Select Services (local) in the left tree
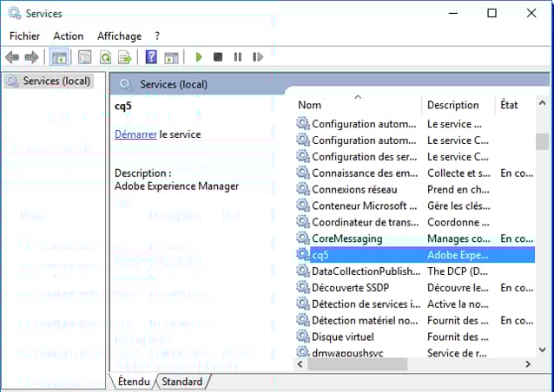 click(x=56, y=82)
